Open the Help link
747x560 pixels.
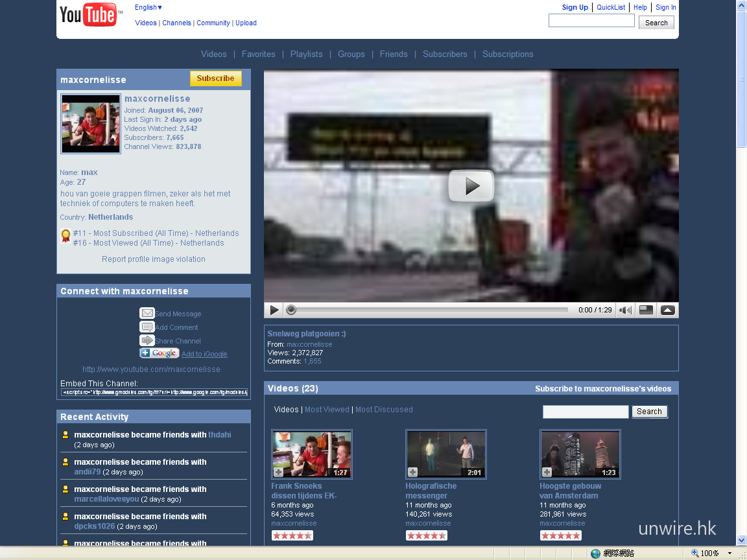(x=640, y=7)
